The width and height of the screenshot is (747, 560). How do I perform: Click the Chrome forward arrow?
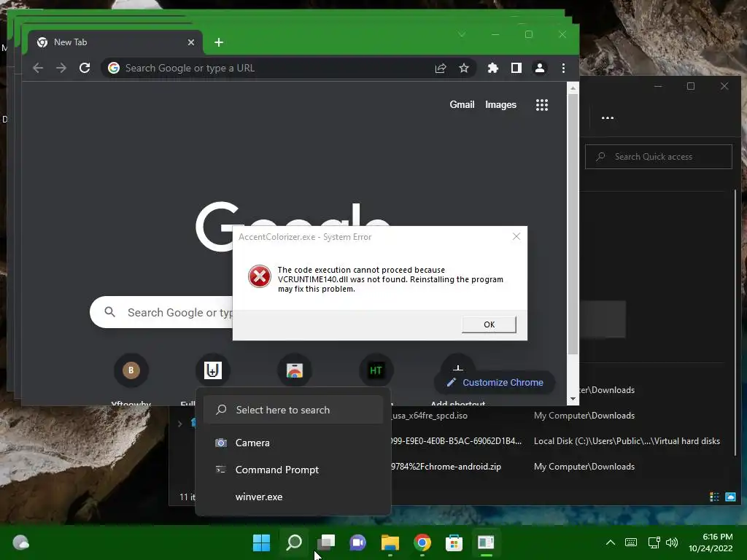(61, 68)
